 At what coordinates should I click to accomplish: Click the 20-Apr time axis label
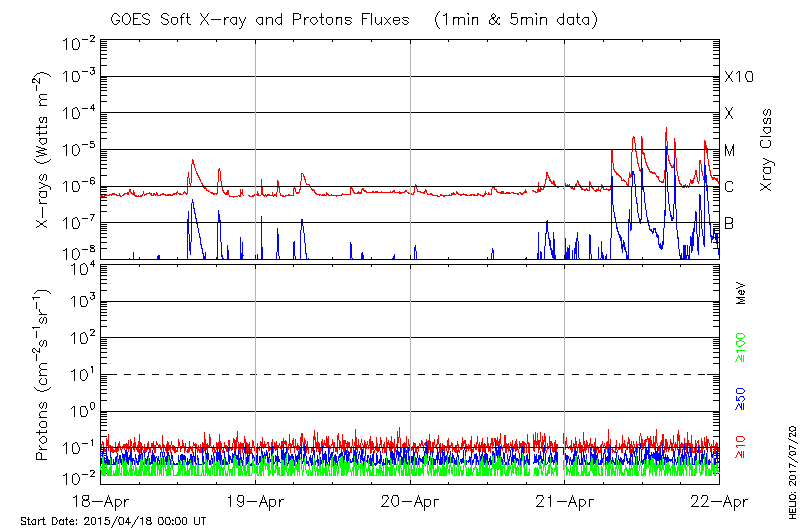point(410,502)
